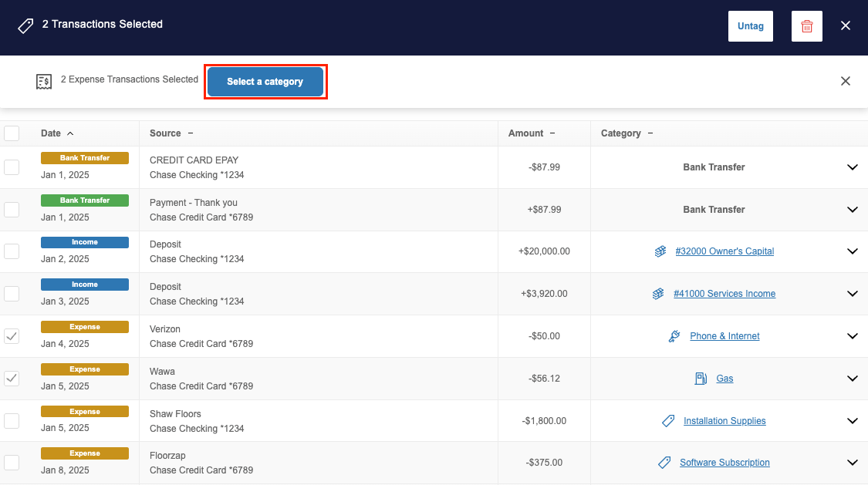Click the gas pump icon in Wawa row
Viewport: 868px width, 485px height.
[x=701, y=379]
